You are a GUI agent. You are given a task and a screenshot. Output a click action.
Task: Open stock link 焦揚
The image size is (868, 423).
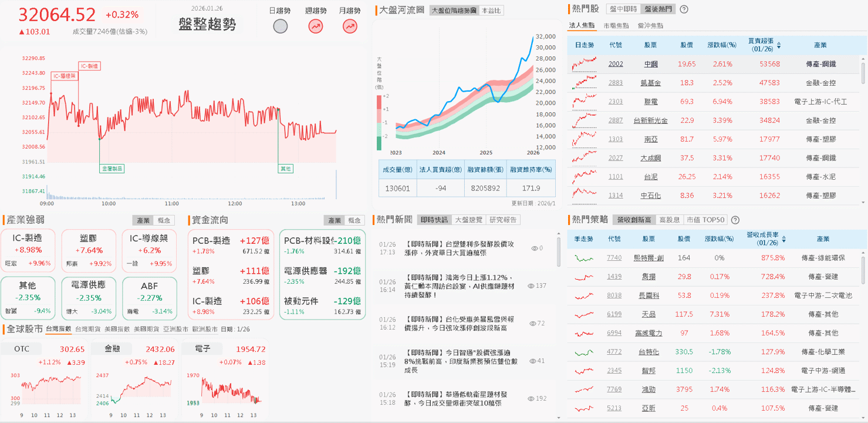[649, 277]
